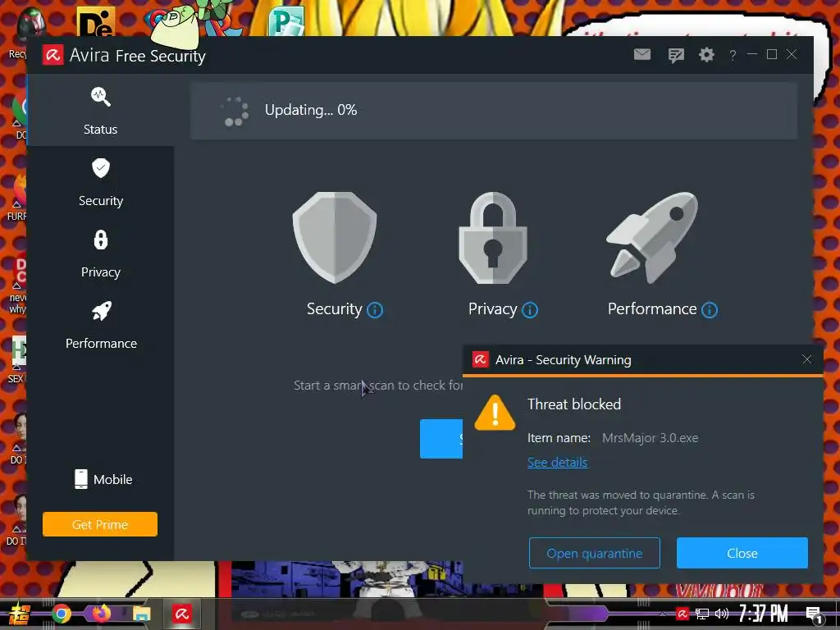Maximize the Avira Free Security window
The image size is (840, 630).
772,54
